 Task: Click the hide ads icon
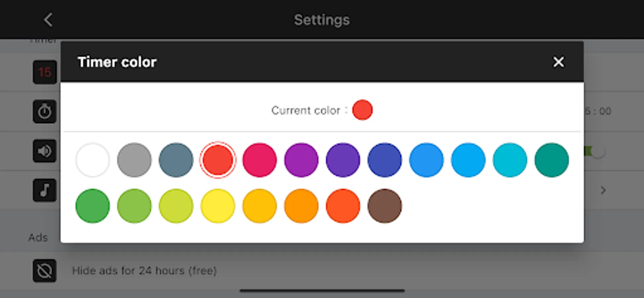[x=44, y=271]
